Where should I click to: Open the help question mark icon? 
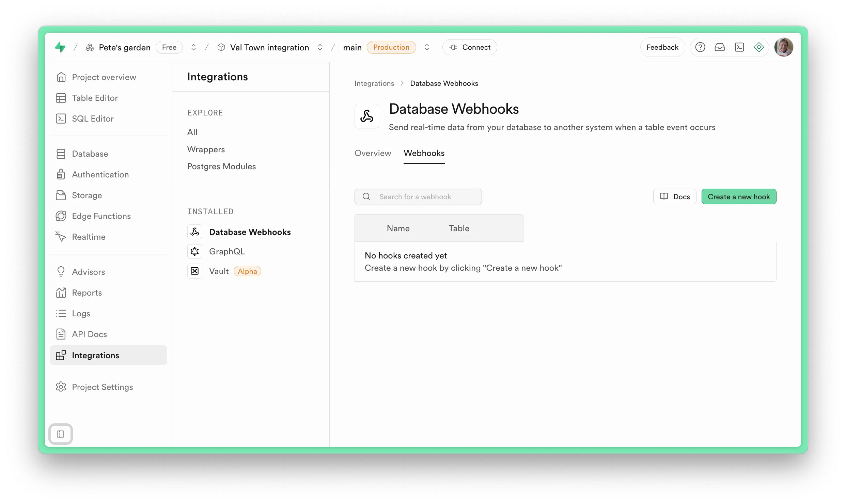click(700, 47)
